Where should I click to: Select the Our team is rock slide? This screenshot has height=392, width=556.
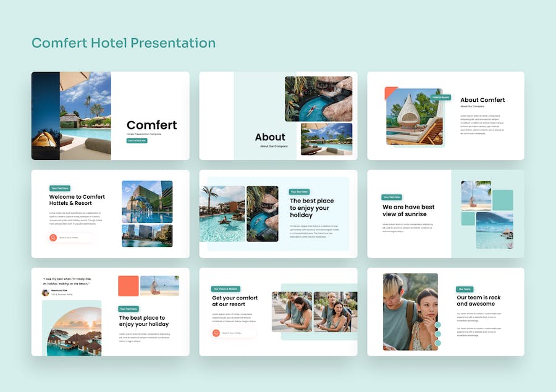click(445, 312)
